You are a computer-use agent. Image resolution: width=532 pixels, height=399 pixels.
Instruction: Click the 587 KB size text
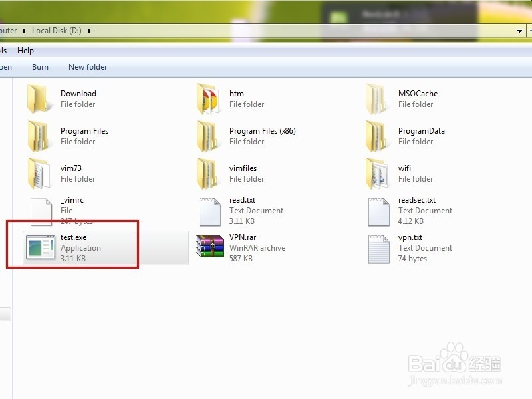(x=241, y=259)
